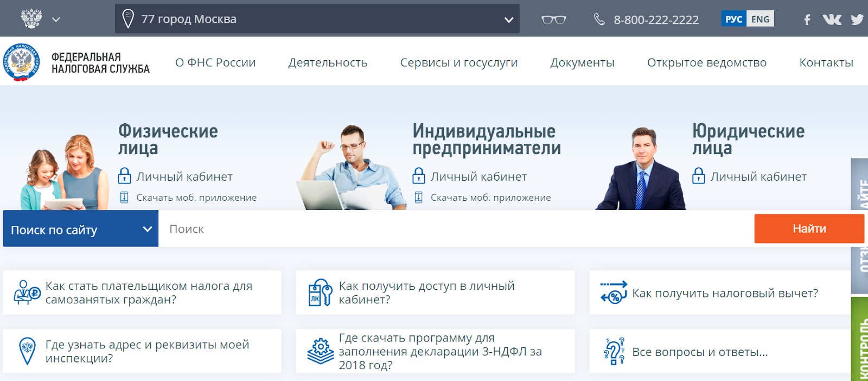Viewport: 868px width, 381px height.
Task: Click the man with laptop photo
Action: pyautogui.click(x=352, y=168)
